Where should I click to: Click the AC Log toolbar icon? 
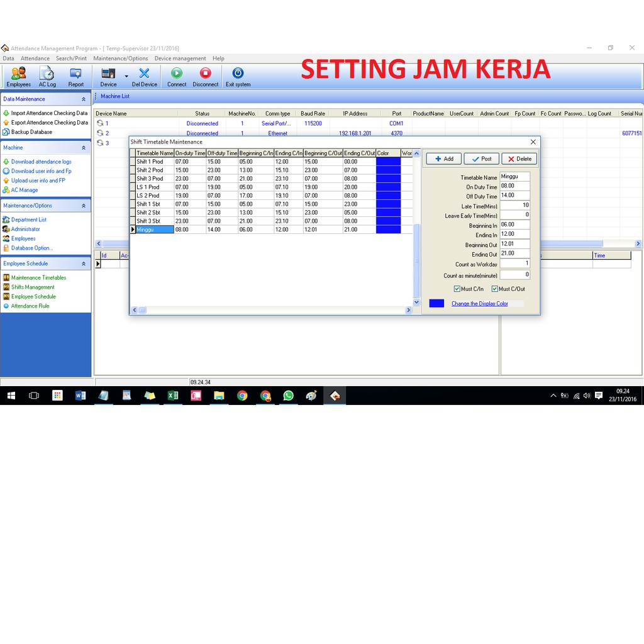pyautogui.click(x=47, y=77)
